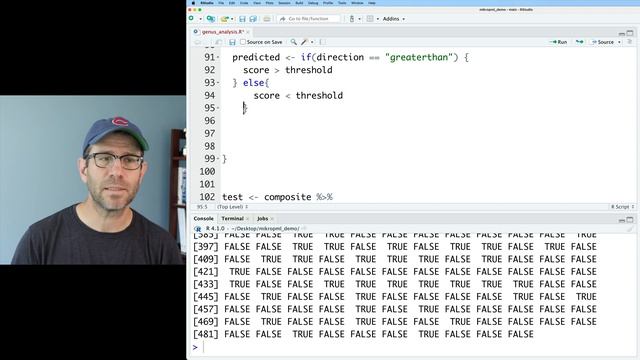Screen dimensions: 640x360
Task: Click the Run button
Action: [558, 42]
